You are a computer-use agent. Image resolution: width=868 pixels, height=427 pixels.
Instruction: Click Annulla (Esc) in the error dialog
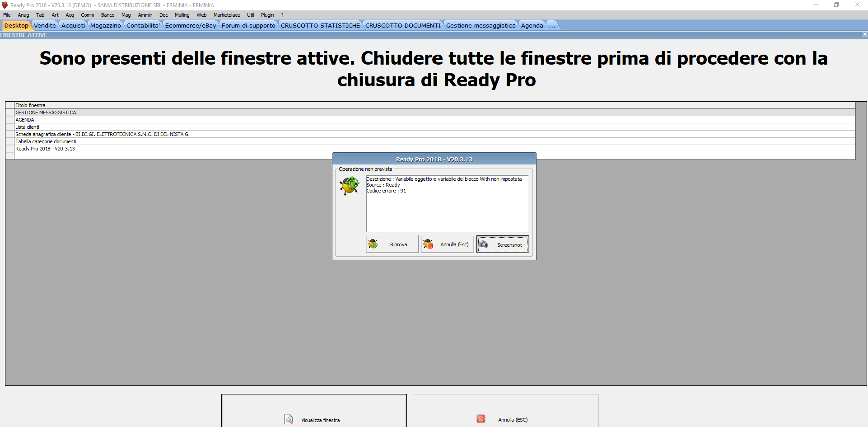pyautogui.click(x=447, y=244)
